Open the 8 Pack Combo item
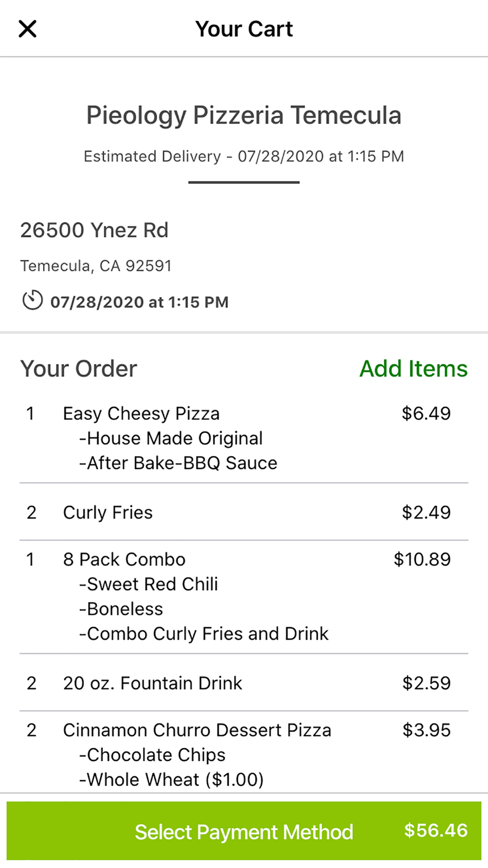The image size is (488, 868). click(x=244, y=597)
